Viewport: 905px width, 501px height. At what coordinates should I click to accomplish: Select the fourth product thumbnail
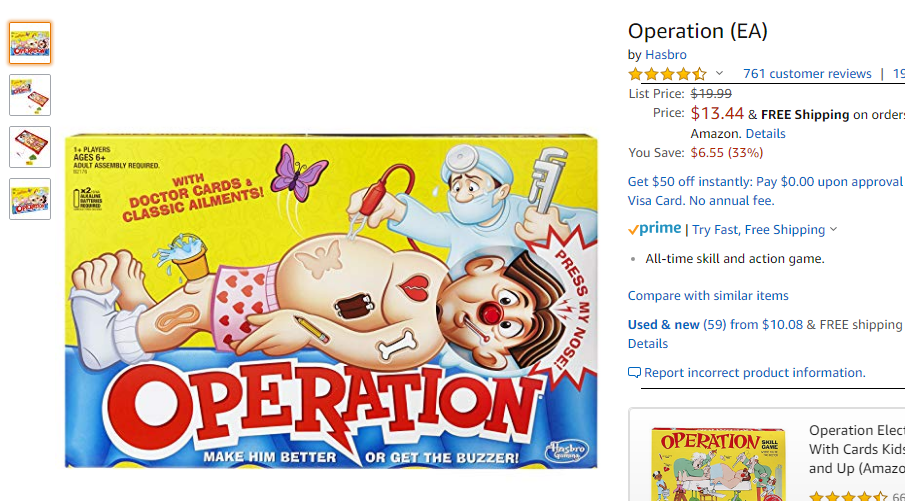tap(30, 199)
